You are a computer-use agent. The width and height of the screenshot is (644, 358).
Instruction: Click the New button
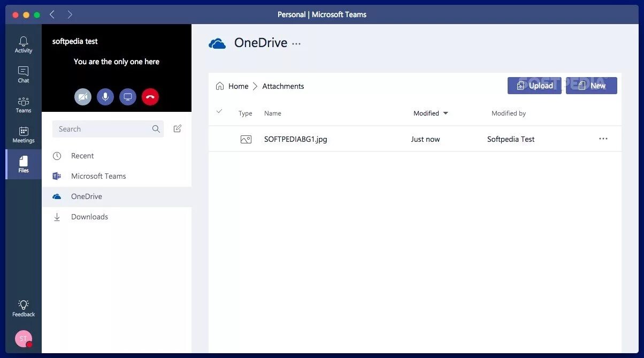(592, 86)
